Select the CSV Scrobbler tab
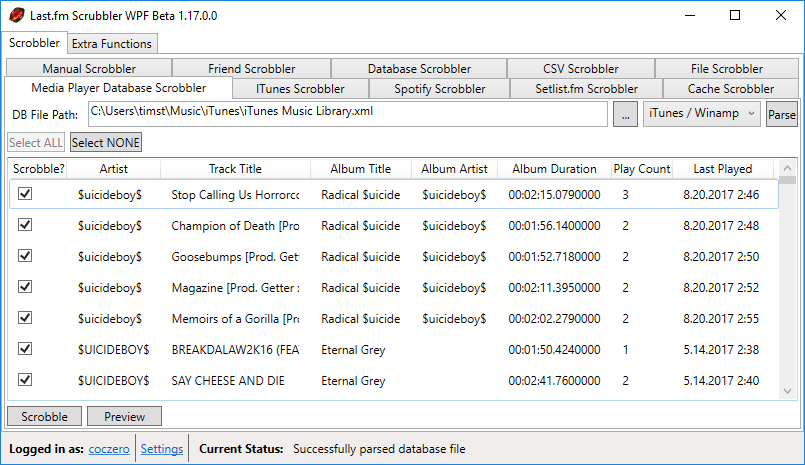Screen dimensions: 805x465 pos(580,69)
